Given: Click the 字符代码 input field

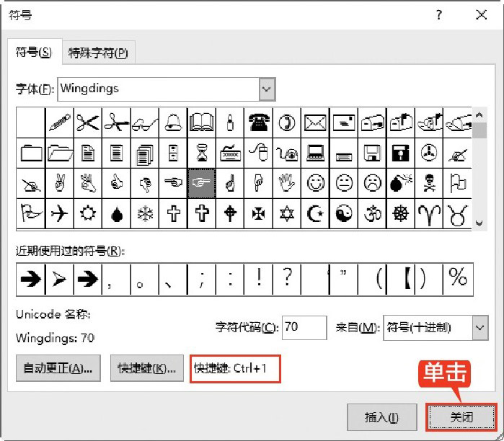Looking at the screenshot, I should 304,328.
